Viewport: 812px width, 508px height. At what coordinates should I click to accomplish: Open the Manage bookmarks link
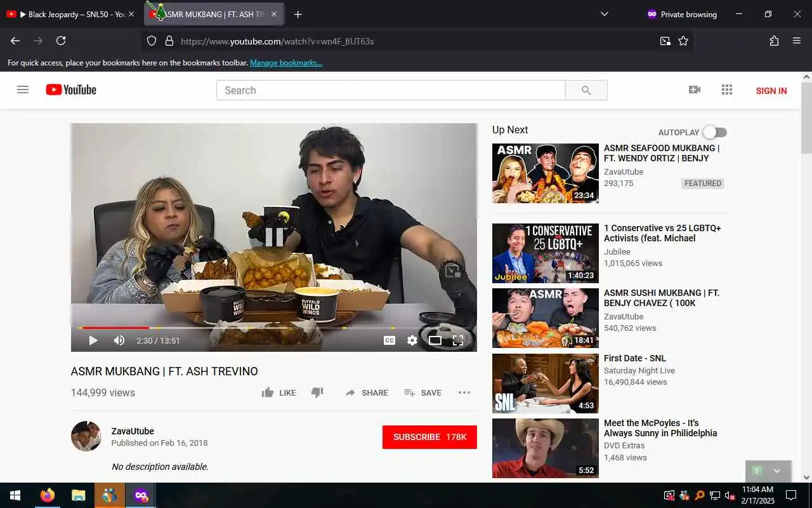click(x=286, y=63)
